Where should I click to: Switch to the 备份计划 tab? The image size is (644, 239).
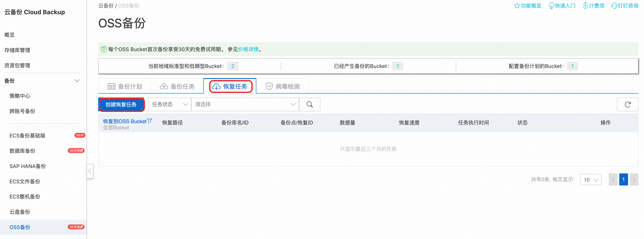125,86
